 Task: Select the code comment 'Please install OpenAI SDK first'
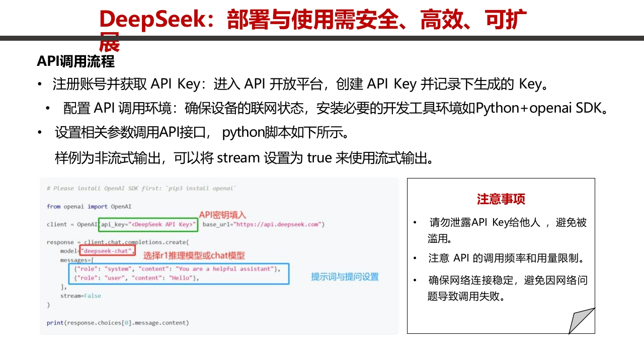(x=141, y=188)
